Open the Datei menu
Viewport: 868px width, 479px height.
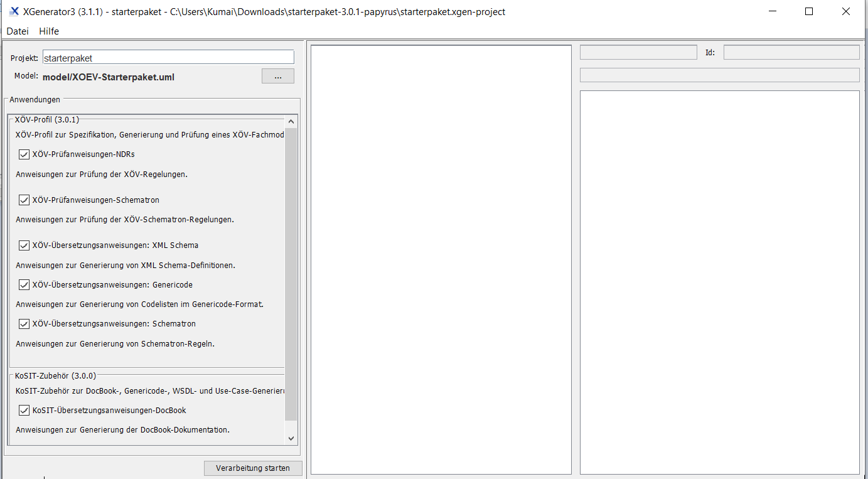point(18,31)
